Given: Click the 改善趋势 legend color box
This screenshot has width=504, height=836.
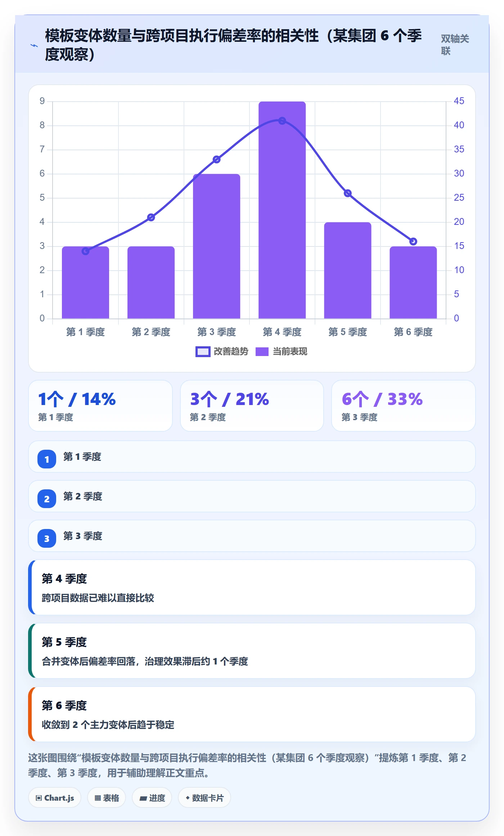Looking at the screenshot, I should tap(203, 352).
